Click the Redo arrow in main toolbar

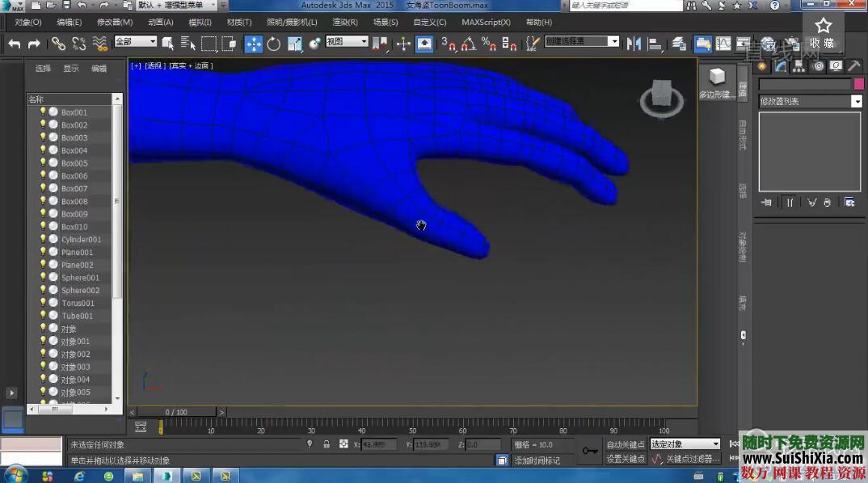[34, 44]
